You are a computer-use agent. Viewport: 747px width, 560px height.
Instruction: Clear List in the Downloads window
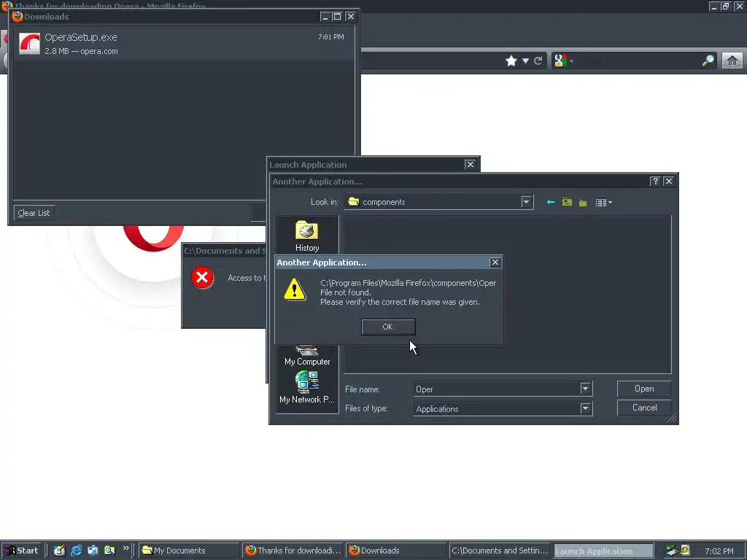[x=34, y=213]
